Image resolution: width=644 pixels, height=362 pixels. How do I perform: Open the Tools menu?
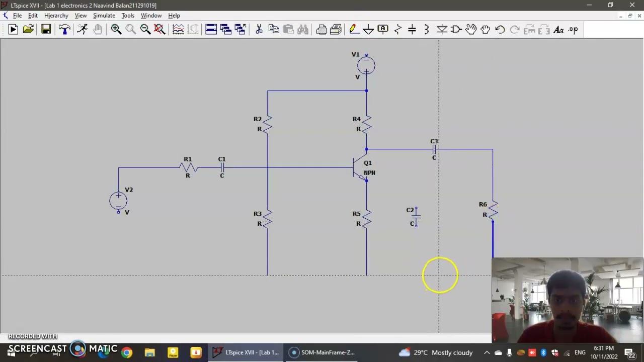coord(128,16)
